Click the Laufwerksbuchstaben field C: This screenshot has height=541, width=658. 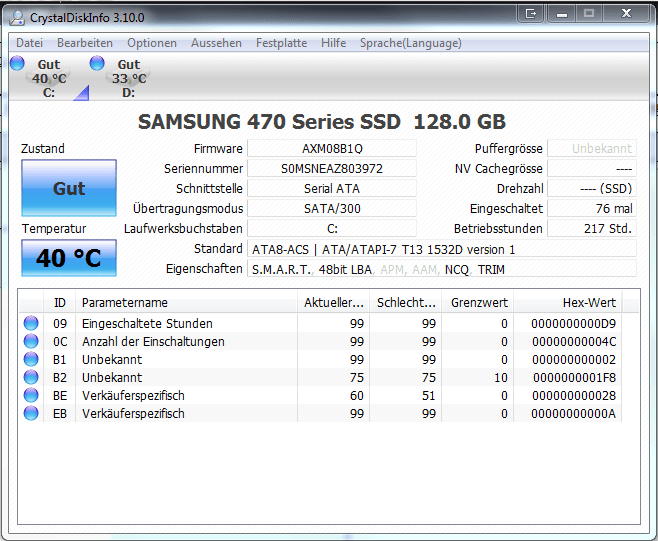[x=332, y=229]
